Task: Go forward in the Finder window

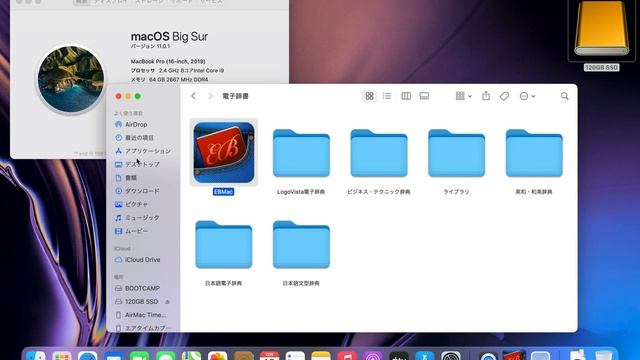Action: 211,96
